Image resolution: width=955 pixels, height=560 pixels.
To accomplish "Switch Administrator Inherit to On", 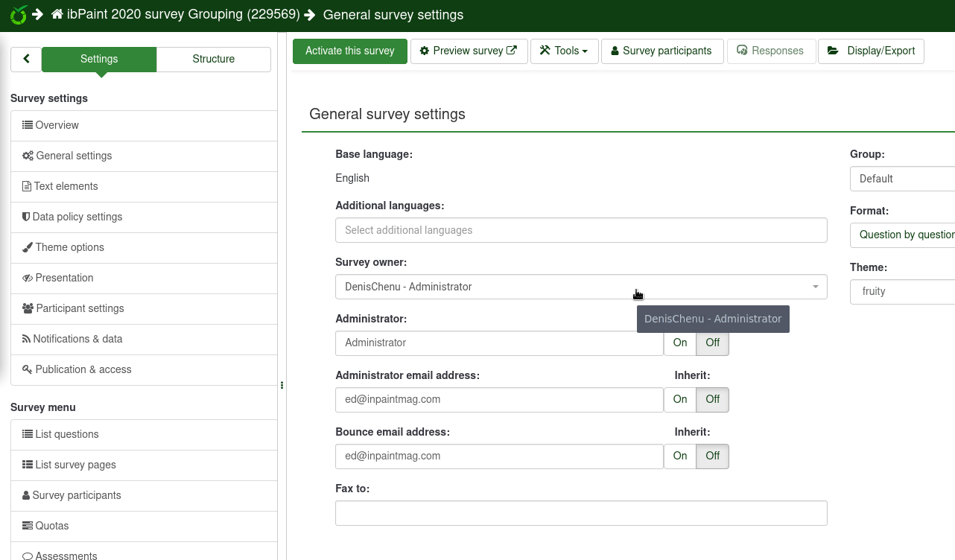I will [679, 343].
